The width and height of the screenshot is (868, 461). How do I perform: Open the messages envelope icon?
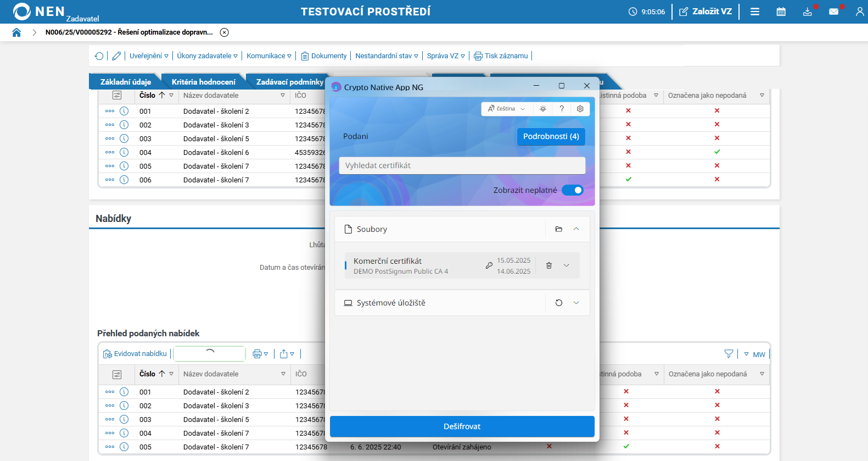point(833,12)
